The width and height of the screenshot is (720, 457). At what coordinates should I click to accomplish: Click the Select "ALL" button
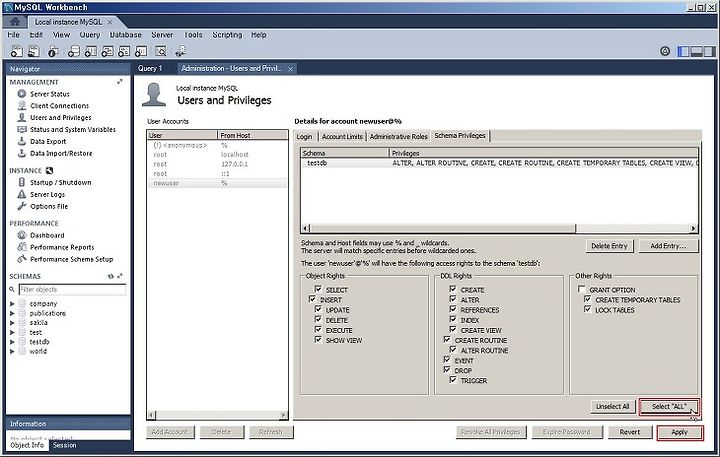pos(669,406)
